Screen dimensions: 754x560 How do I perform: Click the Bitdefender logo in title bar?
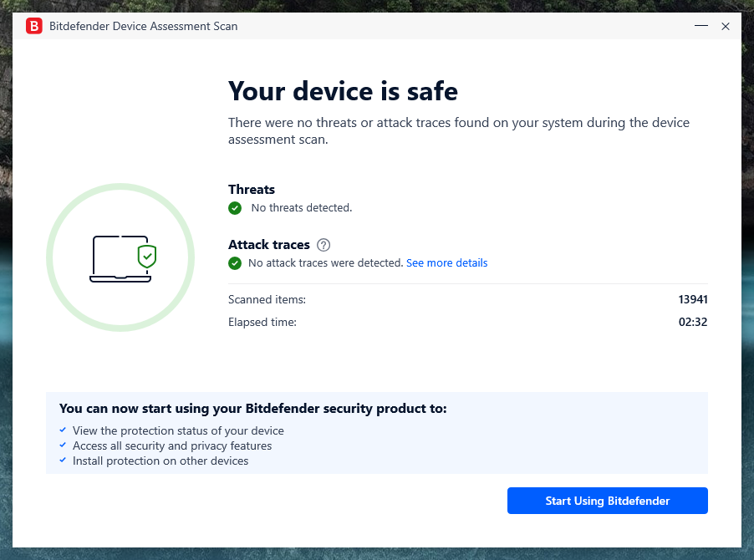(x=34, y=26)
